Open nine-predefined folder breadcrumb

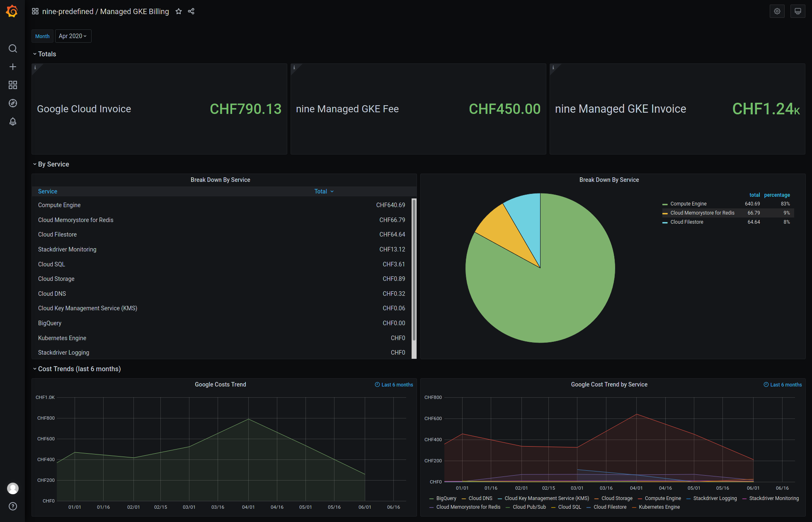(x=68, y=12)
